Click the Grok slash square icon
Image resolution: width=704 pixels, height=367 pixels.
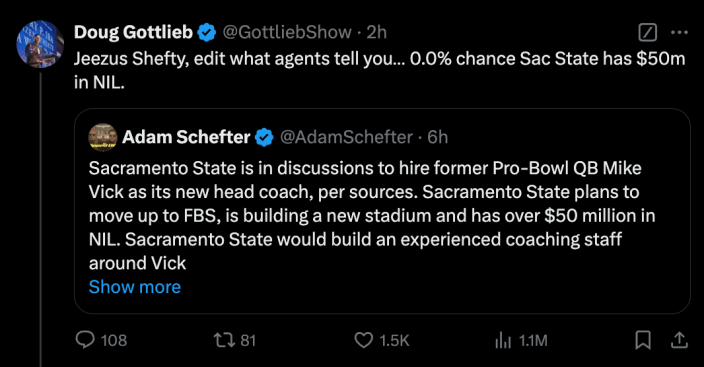647,32
